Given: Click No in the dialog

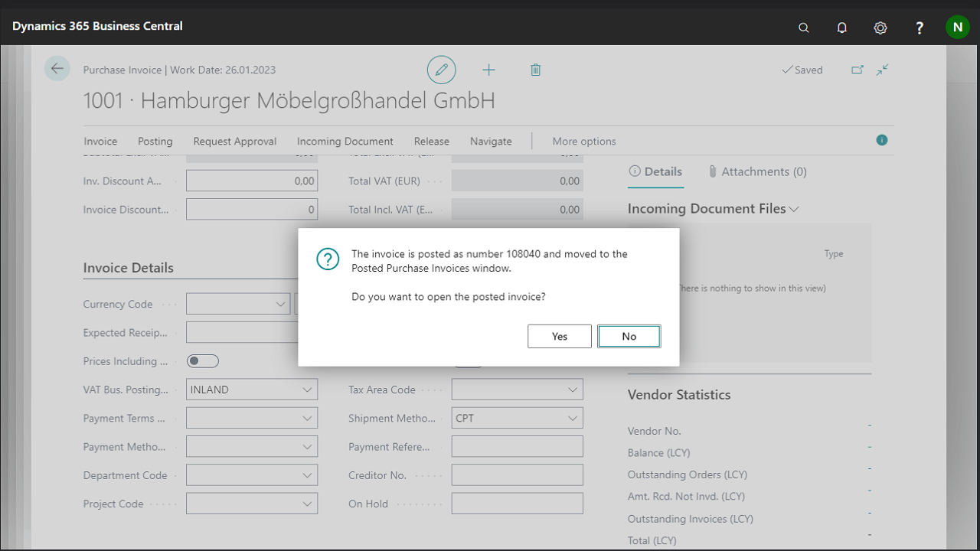Looking at the screenshot, I should point(629,336).
